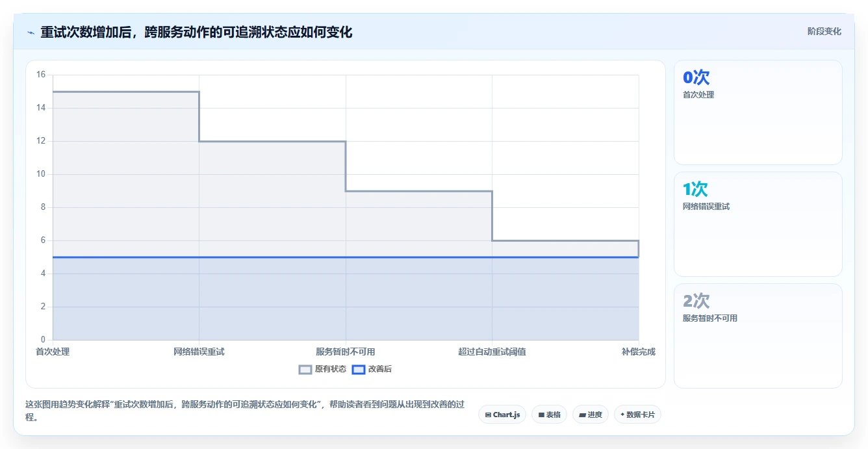Click the 首次处理 x-axis label
The width and height of the screenshot is (868, 449).
53,352
